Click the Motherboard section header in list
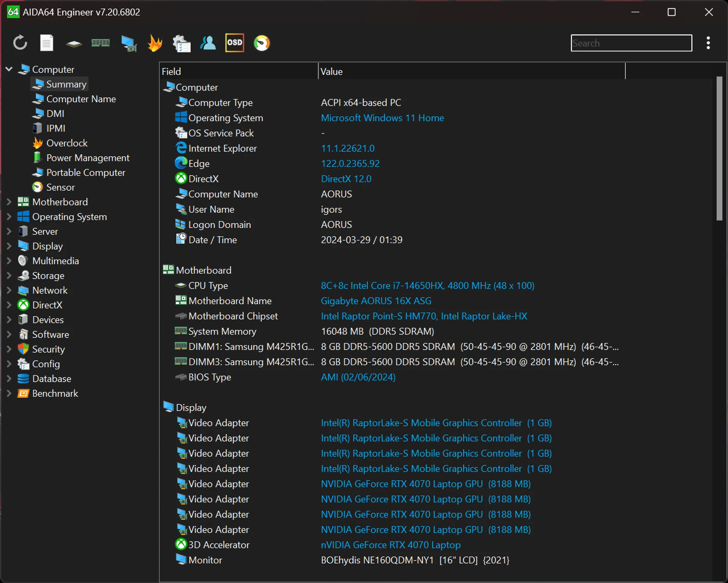 pyautogui.click(x=197, y=270)
